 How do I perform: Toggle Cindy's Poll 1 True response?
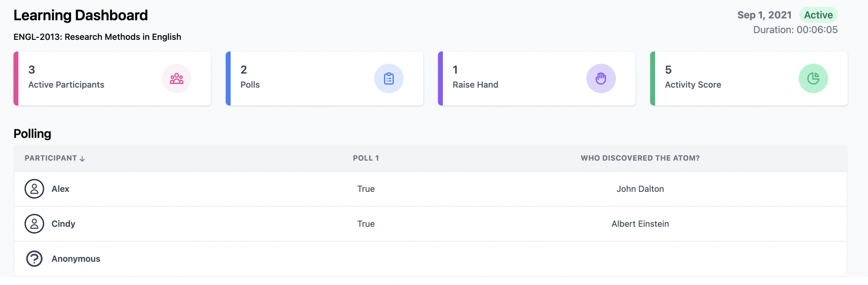click(365, 224)
